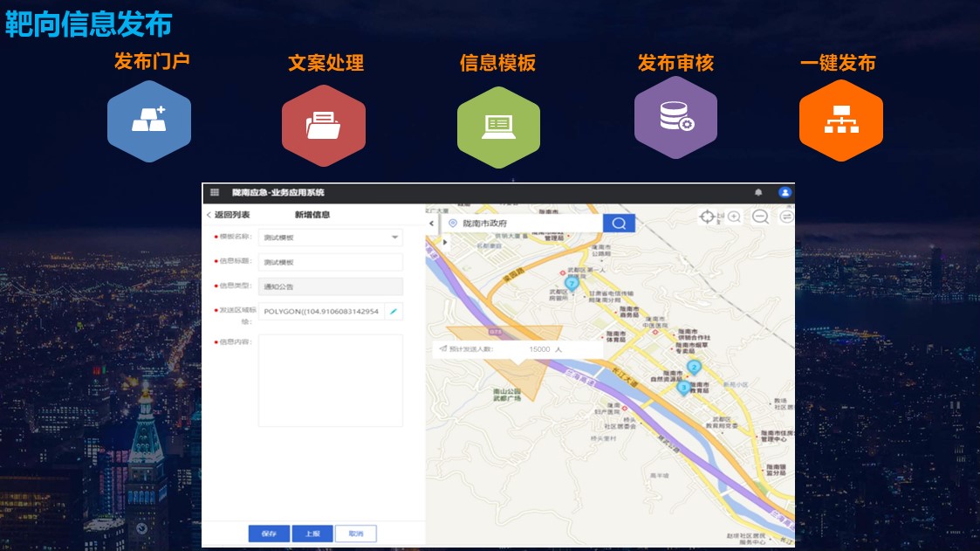Click the 信息标题 input field

(331, 262)
